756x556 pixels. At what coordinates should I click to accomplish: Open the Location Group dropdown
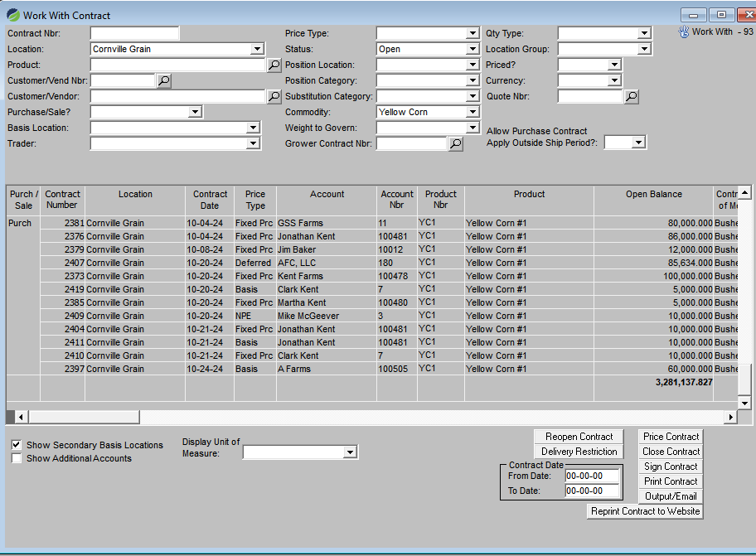point(644,49)
